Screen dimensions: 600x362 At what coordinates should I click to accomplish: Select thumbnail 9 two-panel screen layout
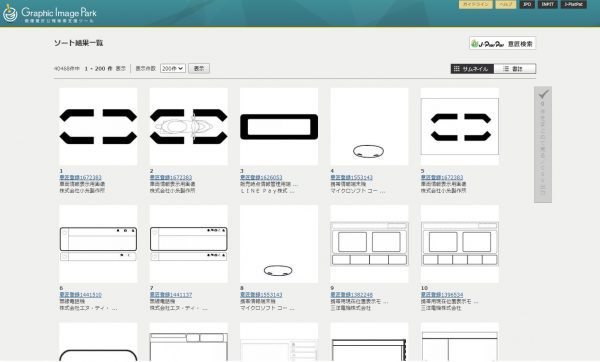(369, 244)
